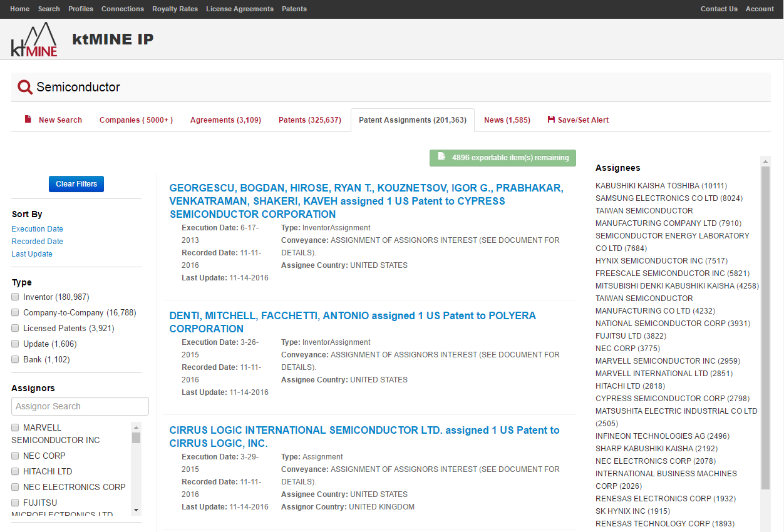Open the License Agreements menu item
Viewport: 784px width, 532px height.
(x=240, y=9)
